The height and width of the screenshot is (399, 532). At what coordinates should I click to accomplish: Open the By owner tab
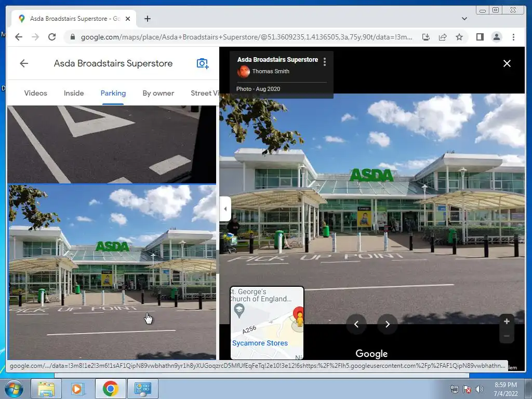point(158,93)
